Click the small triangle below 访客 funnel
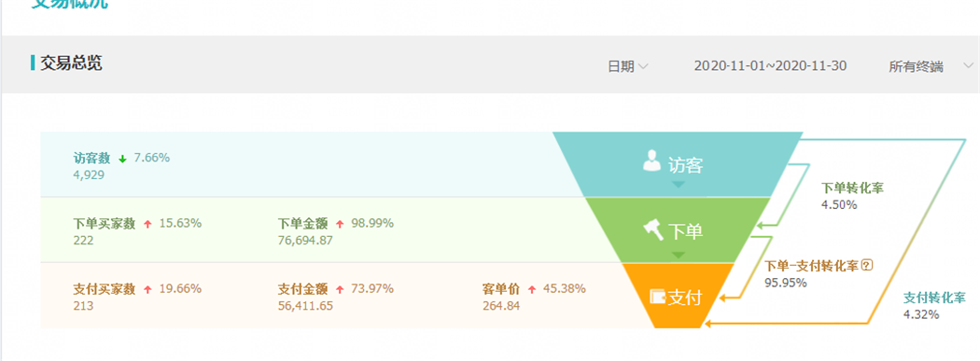980x361 pixels. 679,185
